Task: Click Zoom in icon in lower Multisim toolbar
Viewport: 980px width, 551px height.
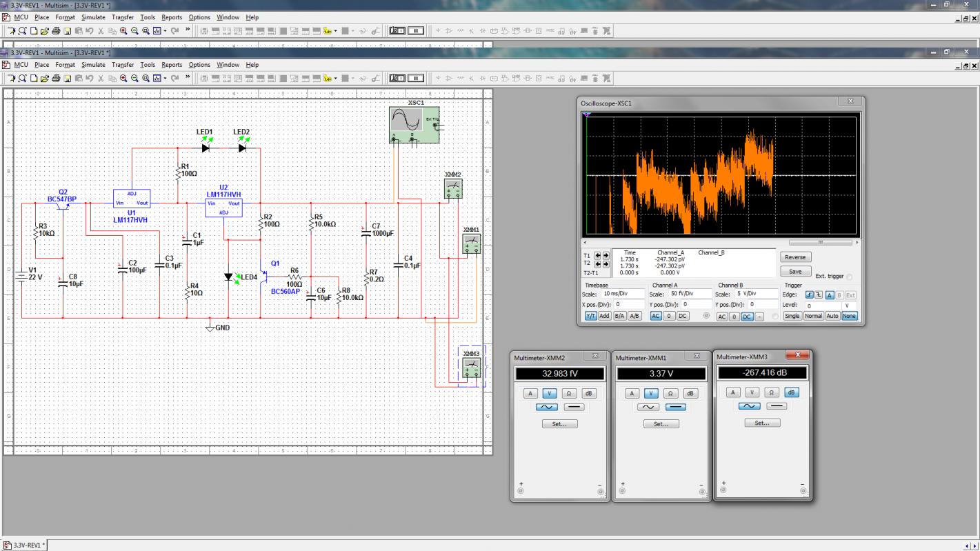Action: point(123,79)
